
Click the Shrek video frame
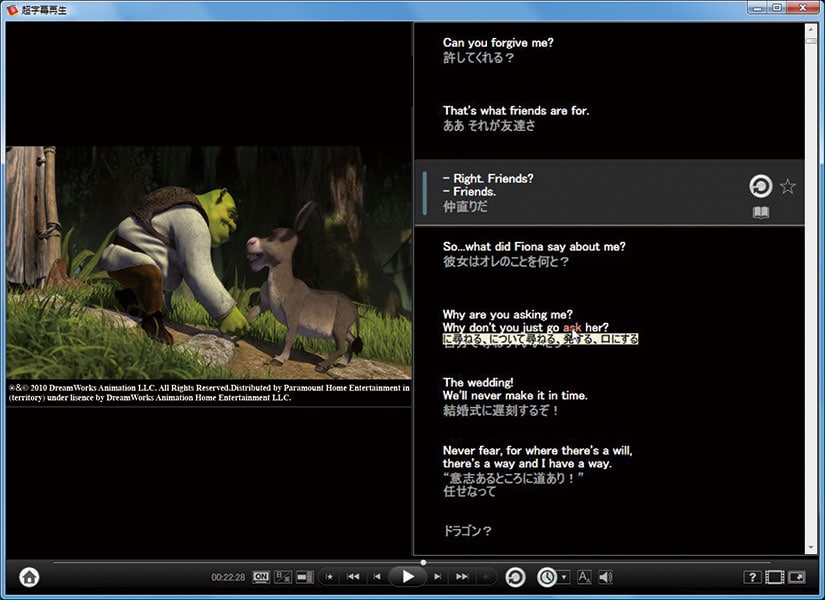[x=209, y=262]
